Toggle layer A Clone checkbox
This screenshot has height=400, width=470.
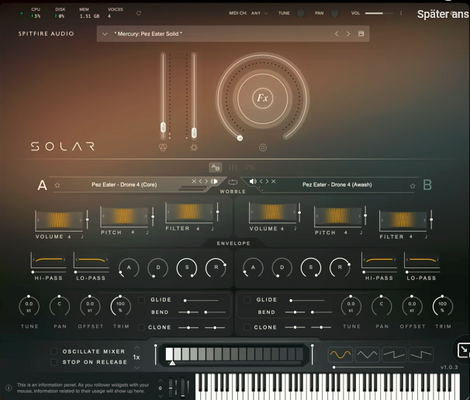coord(141,327)
